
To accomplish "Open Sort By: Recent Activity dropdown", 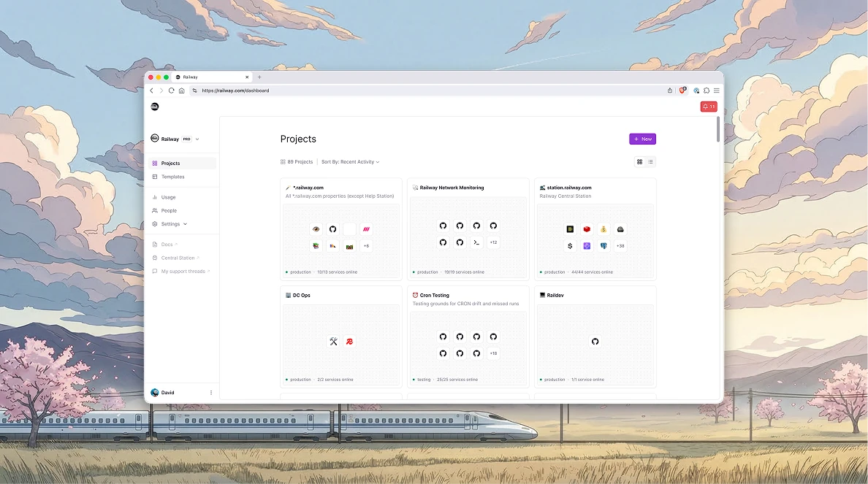I will pos(351,162).
